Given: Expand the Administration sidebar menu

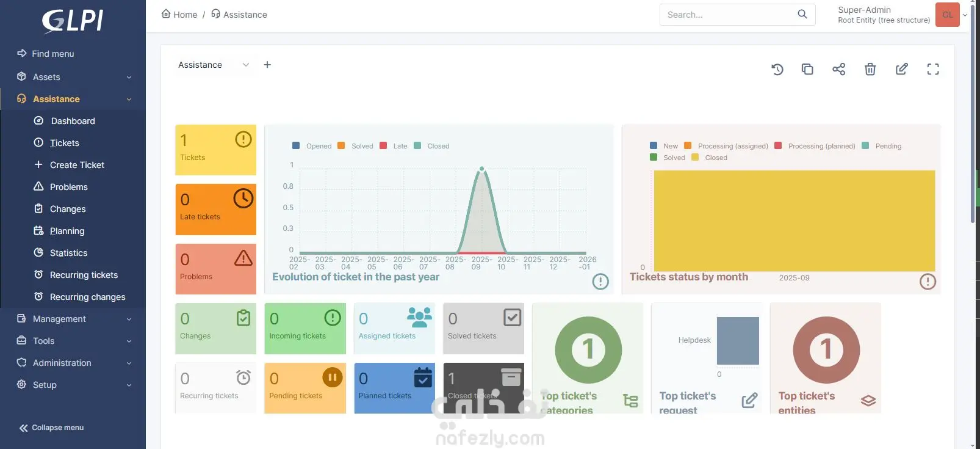Looking at the screenshot, I should click(73, 363).
